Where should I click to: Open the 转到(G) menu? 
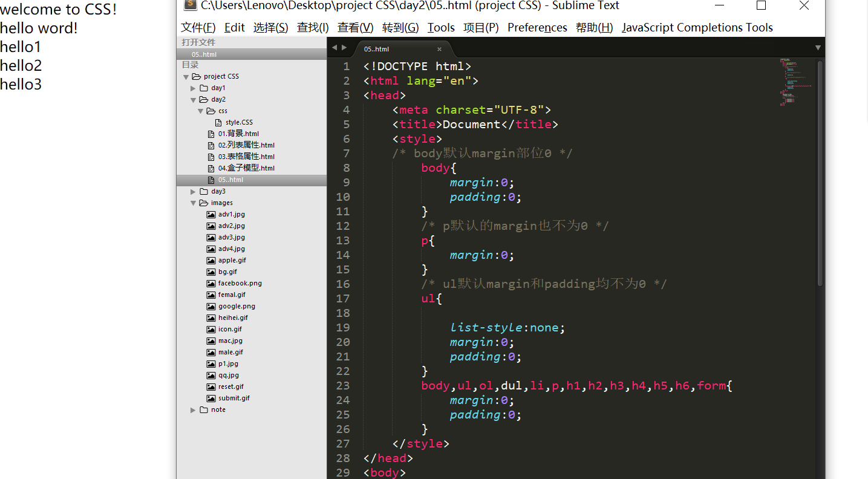400,28
